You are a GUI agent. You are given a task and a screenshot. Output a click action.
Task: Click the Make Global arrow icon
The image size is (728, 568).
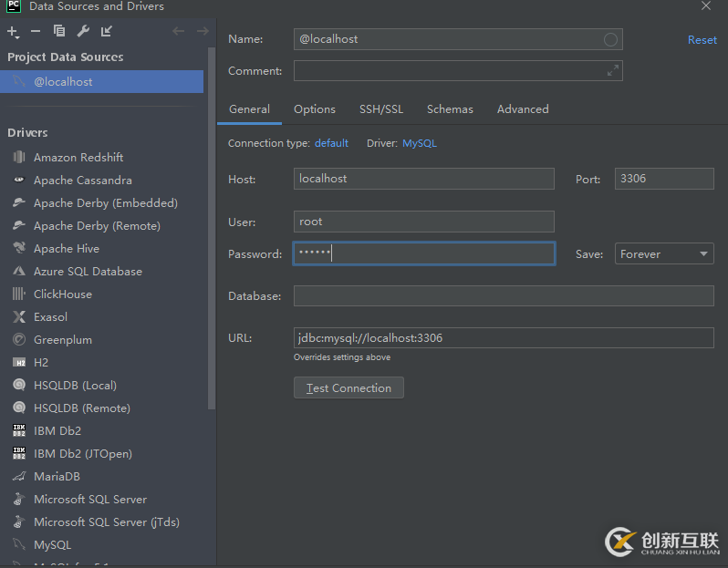pyautogui.click(x=107, y=32)
